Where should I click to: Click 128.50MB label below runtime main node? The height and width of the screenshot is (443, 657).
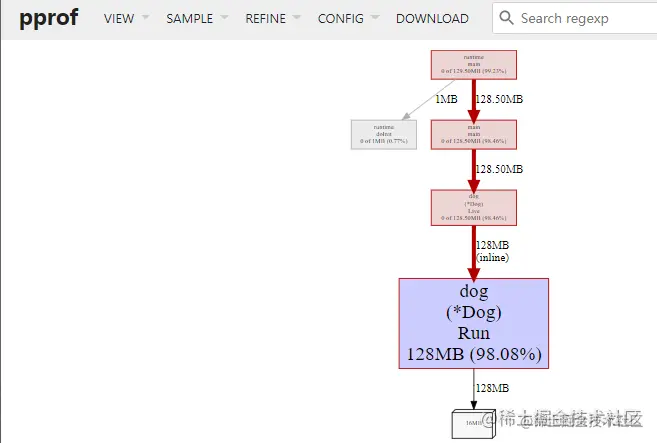(x=499, y=99)
